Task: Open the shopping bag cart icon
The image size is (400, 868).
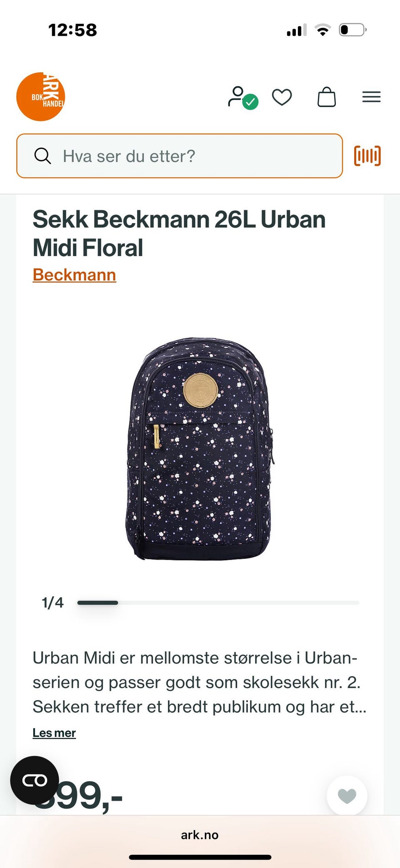Action: [x=327, y=97]
